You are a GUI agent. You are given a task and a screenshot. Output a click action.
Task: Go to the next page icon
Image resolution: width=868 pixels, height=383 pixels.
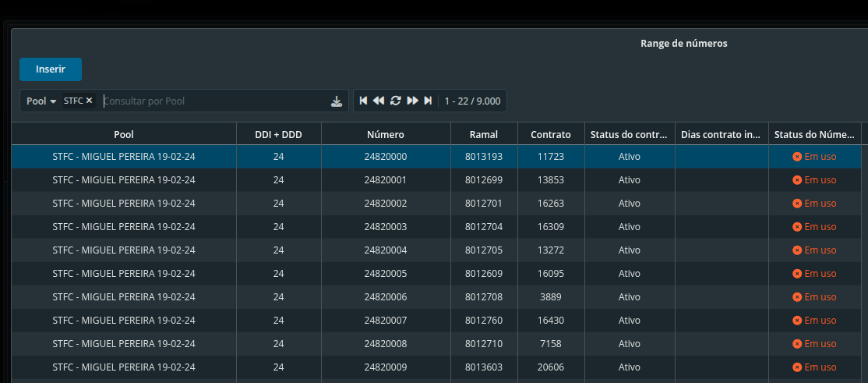pos(413,101)
